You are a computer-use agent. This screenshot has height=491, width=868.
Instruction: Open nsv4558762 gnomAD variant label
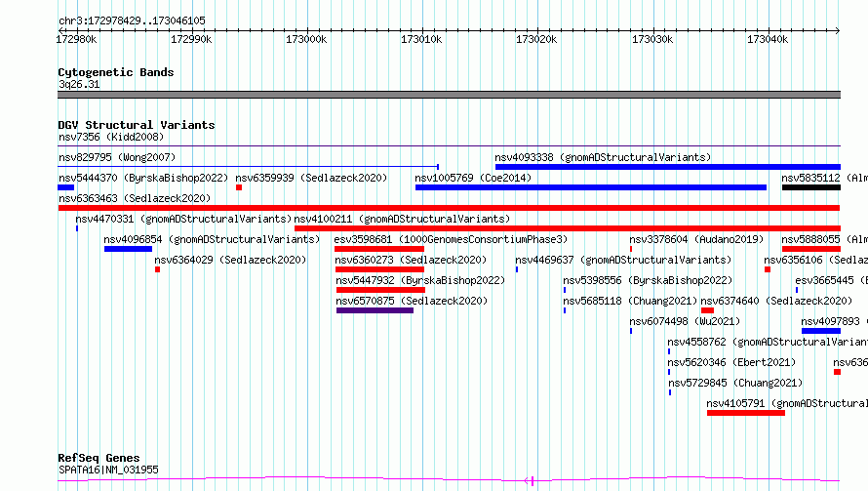[x=768, y=342]
